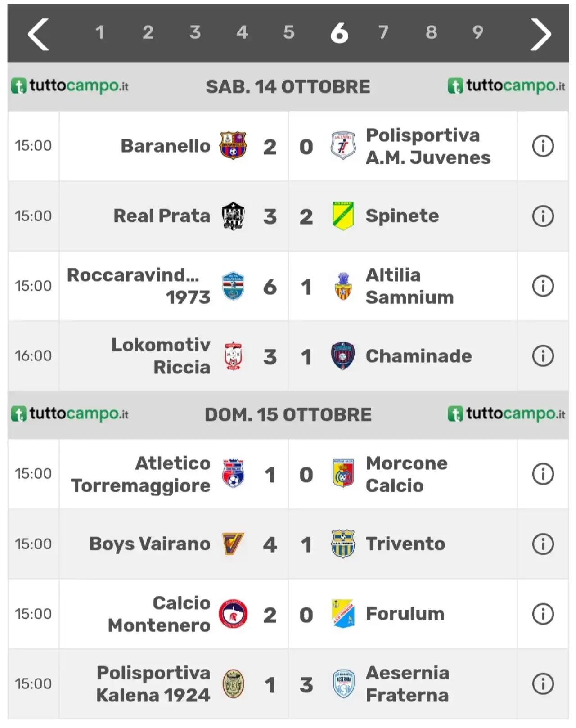Open info icon for Boys Vairano match
Image resolution: width=576 pixels, height=728 pixels.
(x=543, y=544)
